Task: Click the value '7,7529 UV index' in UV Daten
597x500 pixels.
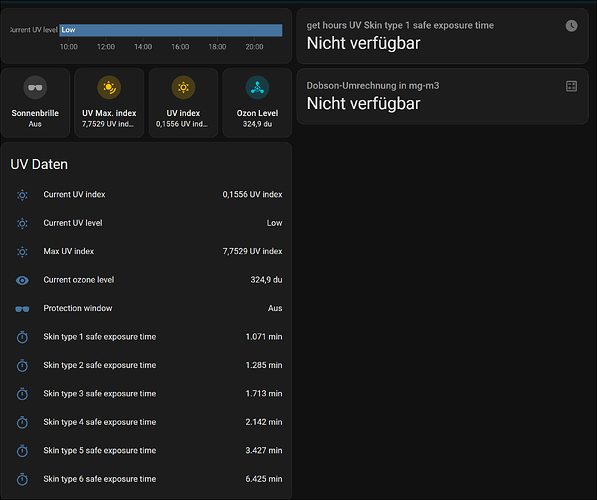Action: pyautogui.click(x=252, y=251)
